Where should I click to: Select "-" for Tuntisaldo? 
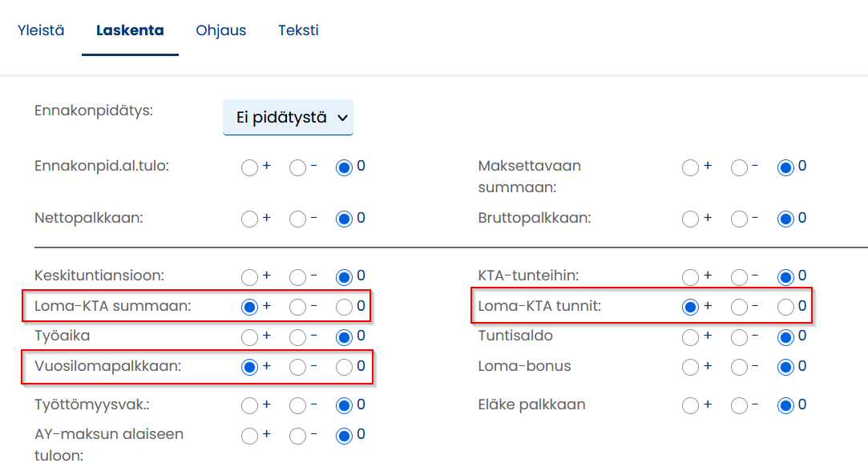pos(739,336)
